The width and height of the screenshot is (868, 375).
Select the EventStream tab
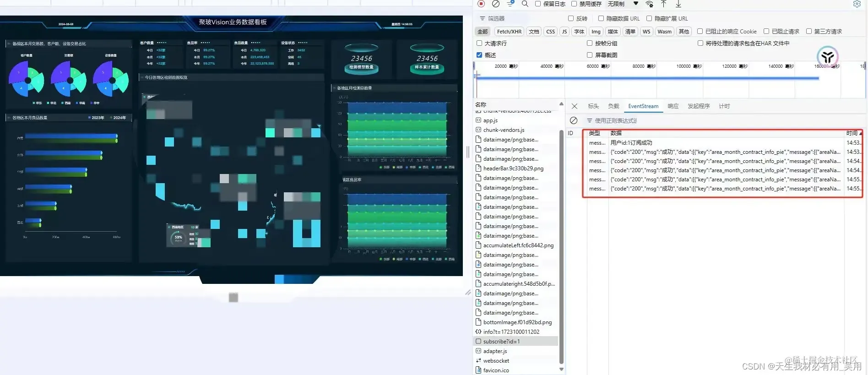click(643, 106)
